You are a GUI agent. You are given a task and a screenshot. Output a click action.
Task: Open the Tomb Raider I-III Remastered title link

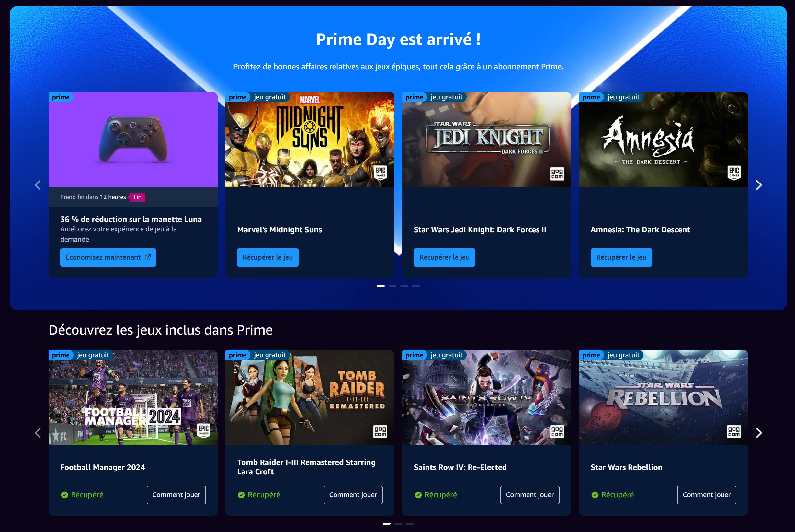pyautogui.click(x=306, y=467)
